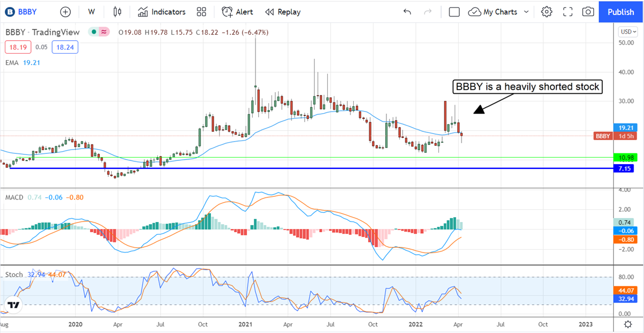Select chart layout square icon
The height and width of the screenshot is (333, 644).
click(x=454, y=12)
